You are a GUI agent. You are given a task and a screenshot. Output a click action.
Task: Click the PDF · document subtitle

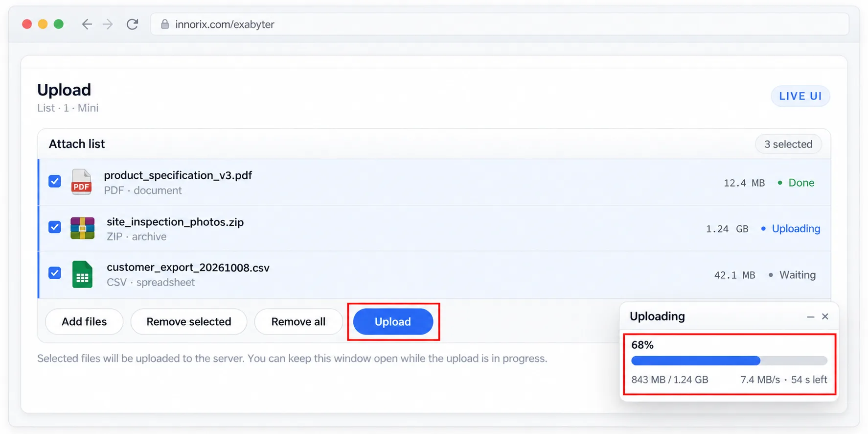coord(143,191)
